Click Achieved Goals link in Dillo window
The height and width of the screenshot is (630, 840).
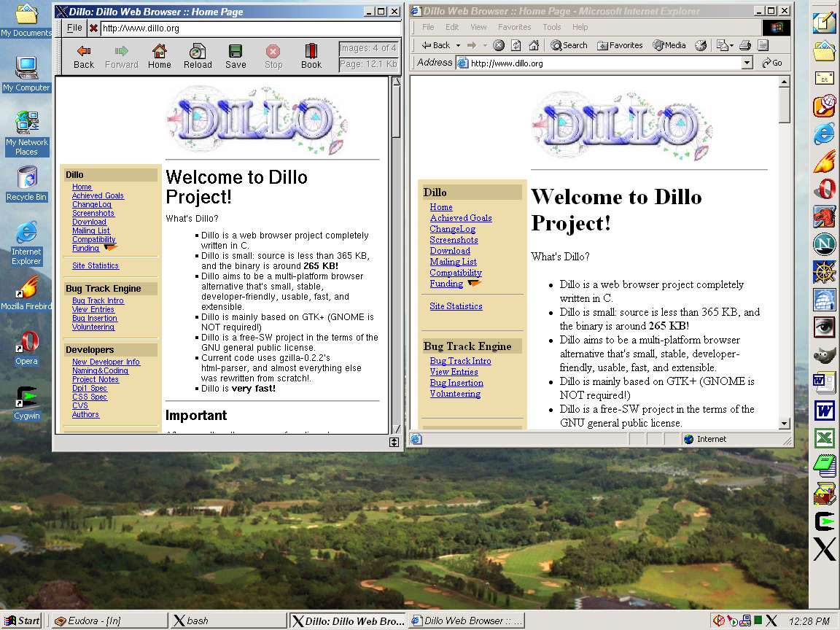pos(98,195)
